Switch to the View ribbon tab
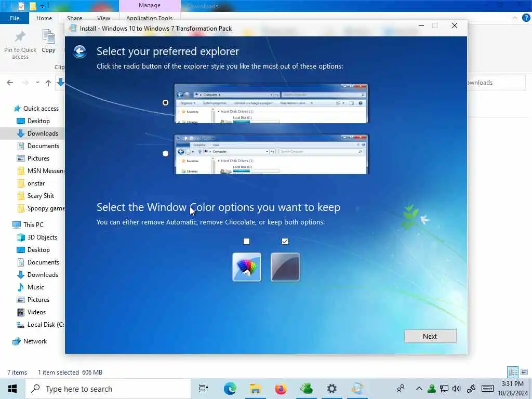This screenshot has height=399, width=532. click(x=103, y=18)
